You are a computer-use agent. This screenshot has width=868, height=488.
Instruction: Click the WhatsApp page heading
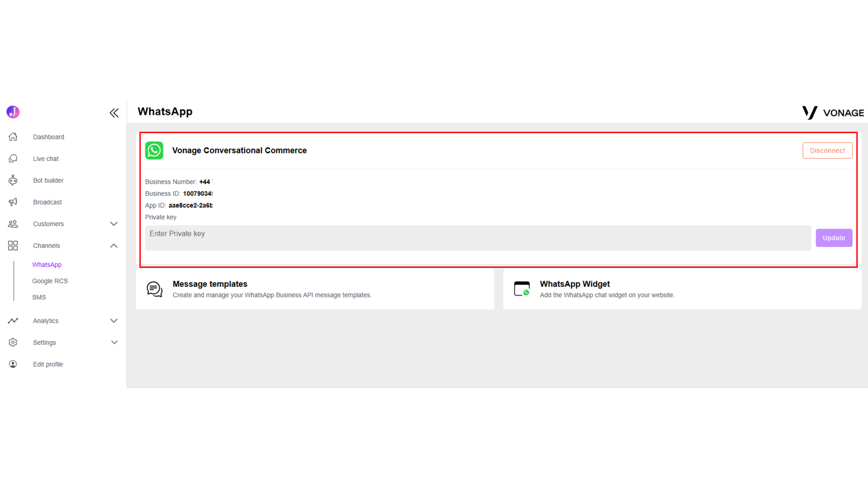point(165,111)
